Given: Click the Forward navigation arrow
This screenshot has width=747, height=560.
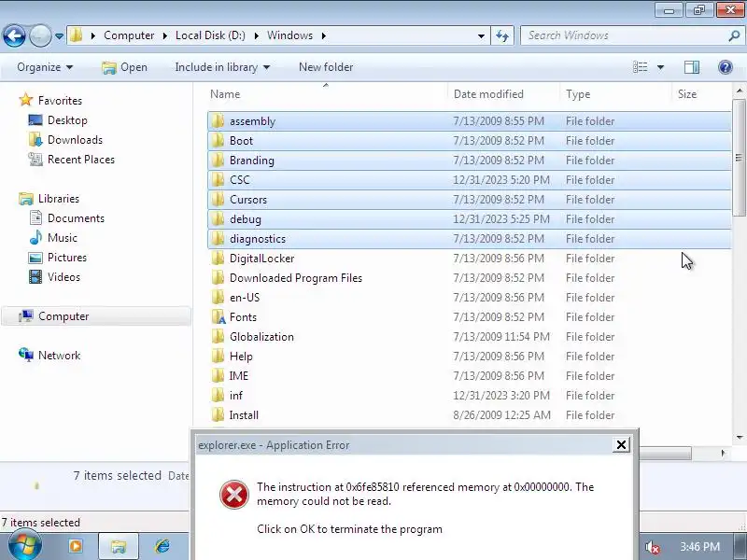Looking at the screenshot, I should pyautogui.click(x=40, y=35).
